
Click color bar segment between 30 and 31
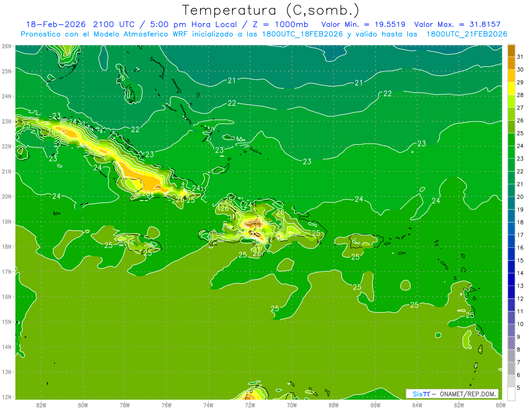[x=511, y=63]
